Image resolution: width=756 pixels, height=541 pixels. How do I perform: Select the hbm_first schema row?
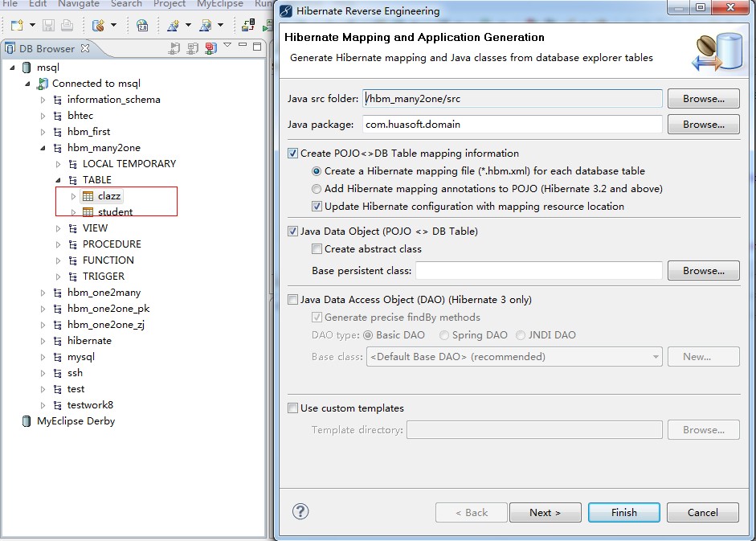(88, 132)
